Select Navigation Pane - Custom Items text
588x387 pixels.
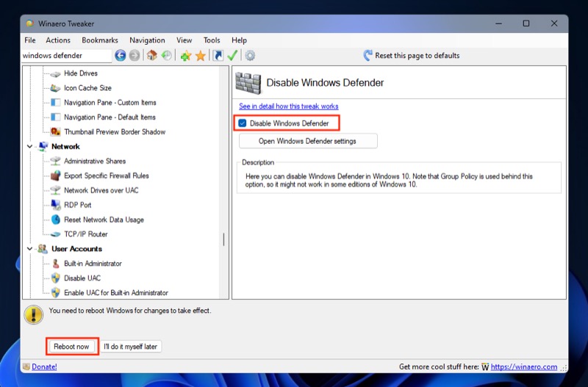(x=110, y=103)
